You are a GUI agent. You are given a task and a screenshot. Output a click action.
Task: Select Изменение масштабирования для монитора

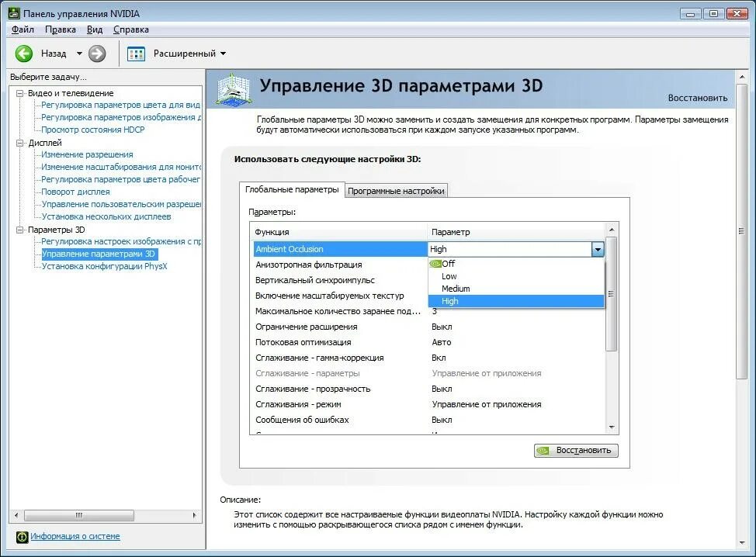click(121, 167)
